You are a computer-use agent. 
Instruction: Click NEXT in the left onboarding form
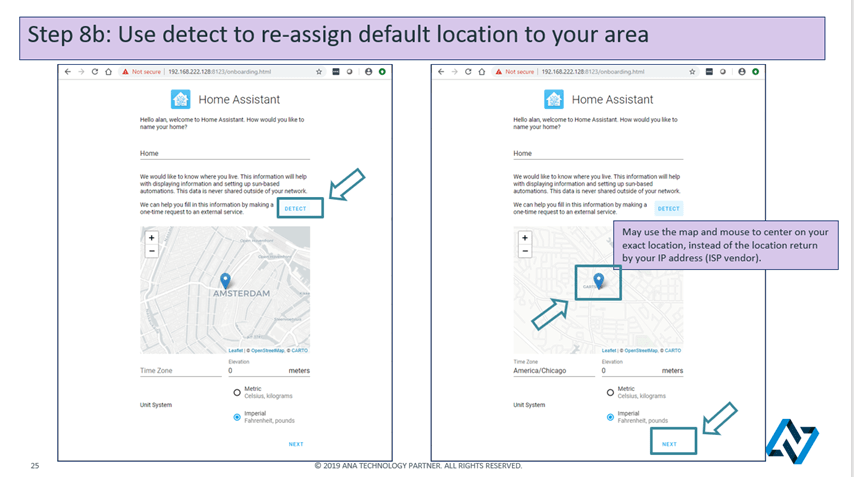coord(296,444)
